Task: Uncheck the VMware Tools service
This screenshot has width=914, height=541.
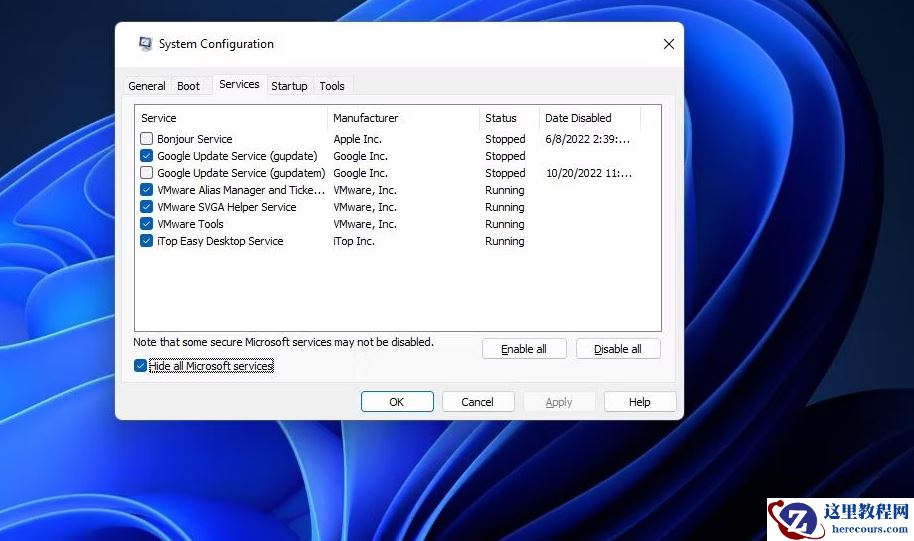Action: click(146, 224)
